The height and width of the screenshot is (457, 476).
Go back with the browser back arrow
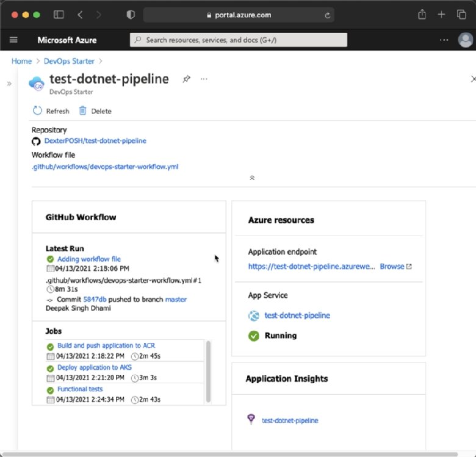(80, 15)
